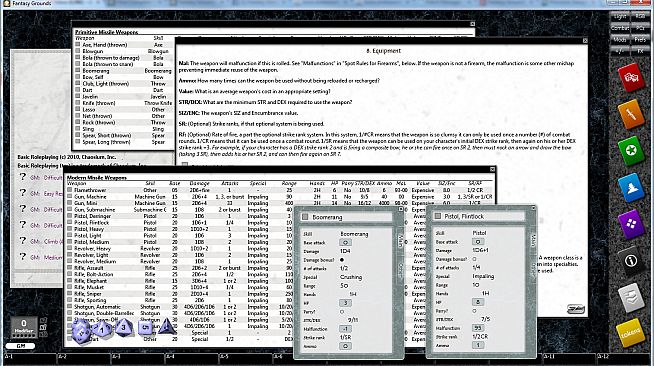The height and width of the screenshot is (366, 654).
Task: Click the GM identity label
Action: pos(20,346)
